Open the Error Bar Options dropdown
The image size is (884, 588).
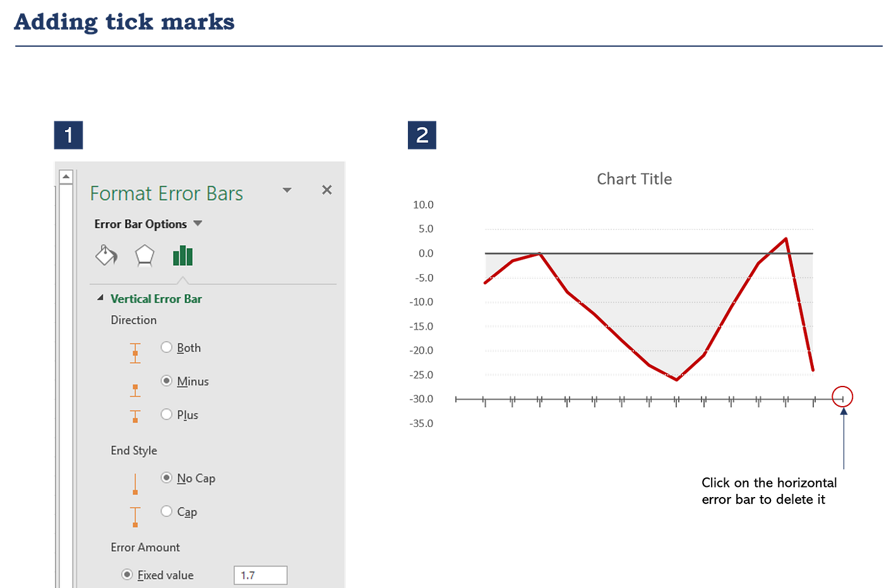[198, 224]
